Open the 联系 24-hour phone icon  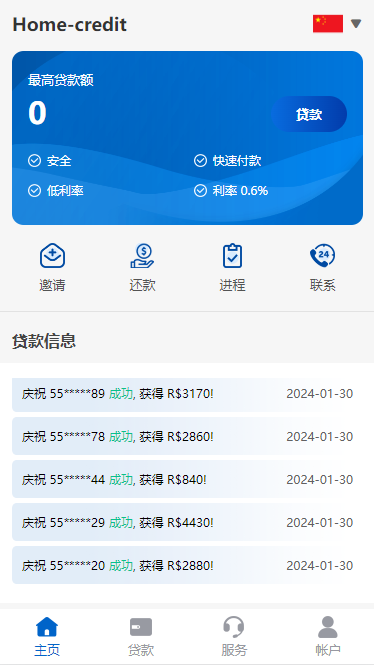pos(323,256)
